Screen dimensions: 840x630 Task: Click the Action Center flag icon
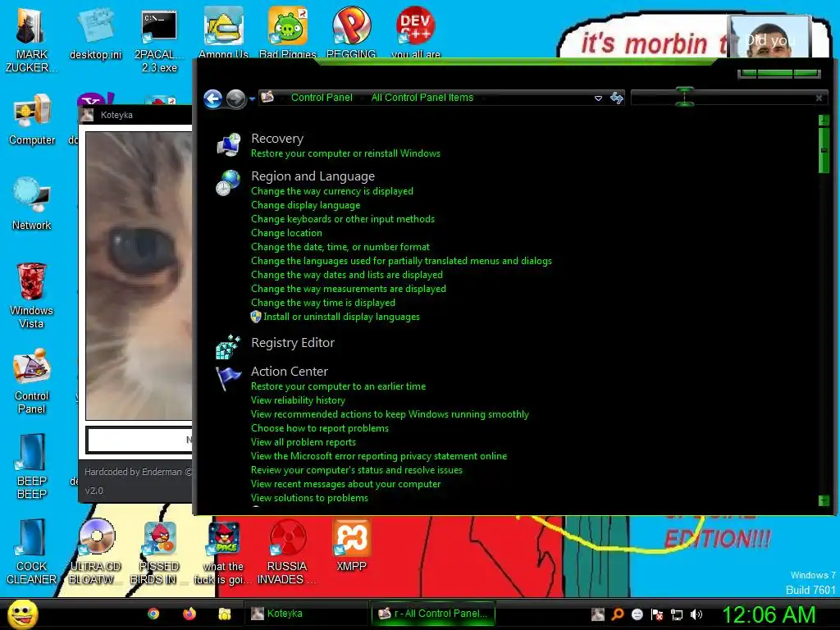(x=228, y=378)
